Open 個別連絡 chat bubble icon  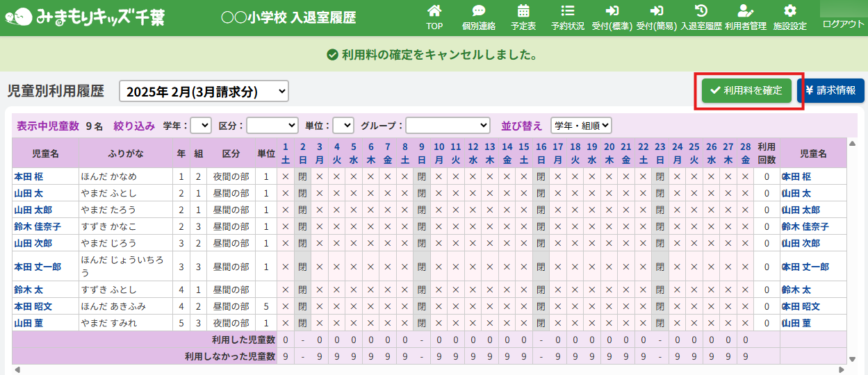[478, 12]
